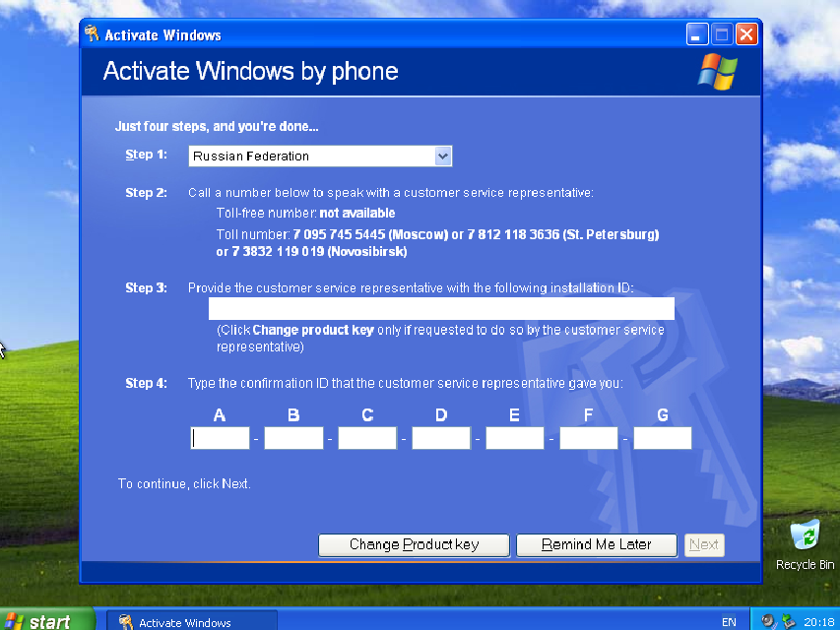The width and height of the screenshot is (840, 630).
Task: Place cursor in confirmation ID field C
Action: pos(367,438)
